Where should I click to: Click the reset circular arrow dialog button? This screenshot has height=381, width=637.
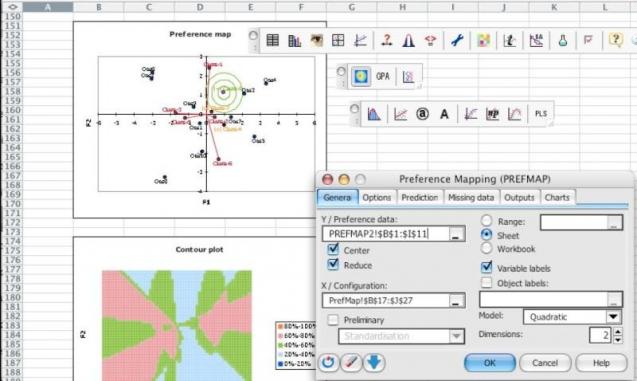(x=328, y=362)
